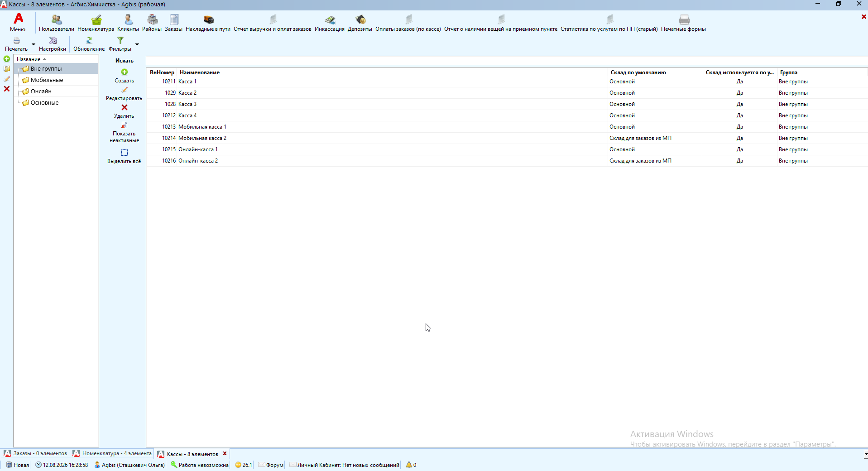Viewport: 868px width, 471px height.
Task: Click the Печатать printer button
Action: (x=16, y=44)
